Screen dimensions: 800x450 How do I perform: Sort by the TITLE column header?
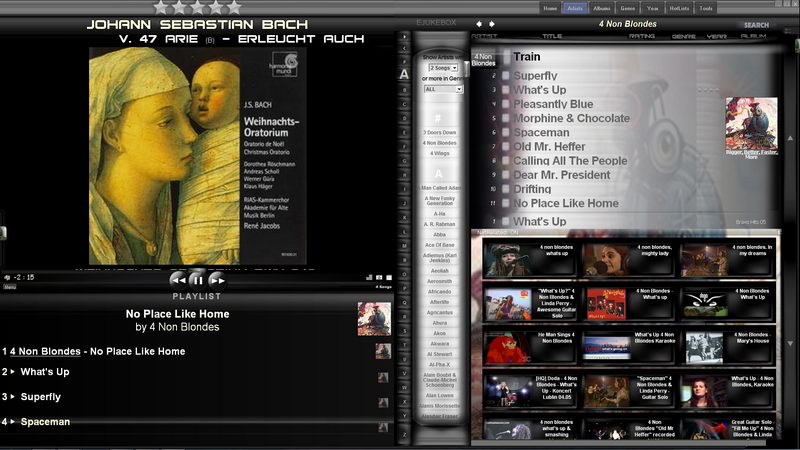point(552,36)
